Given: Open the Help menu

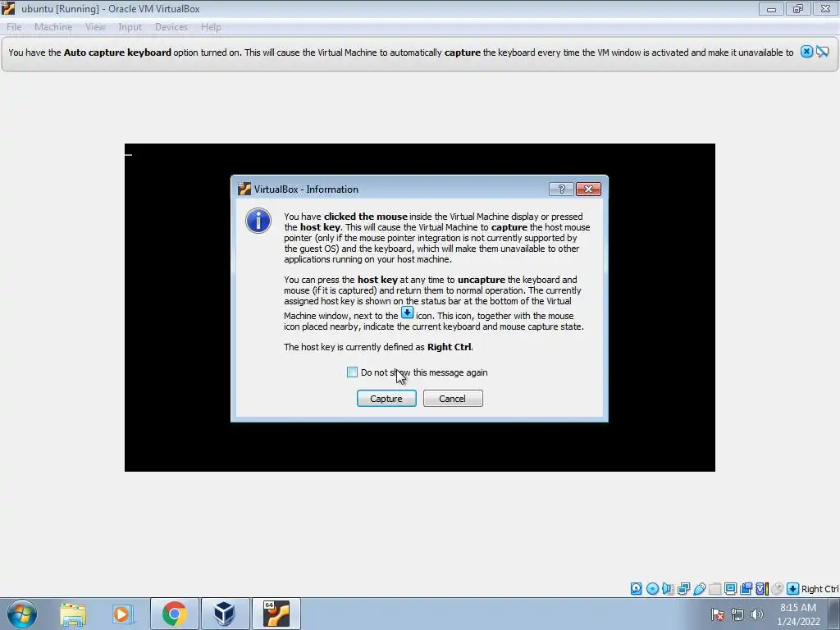Looking at the screenshot, I should coord(211,27).
